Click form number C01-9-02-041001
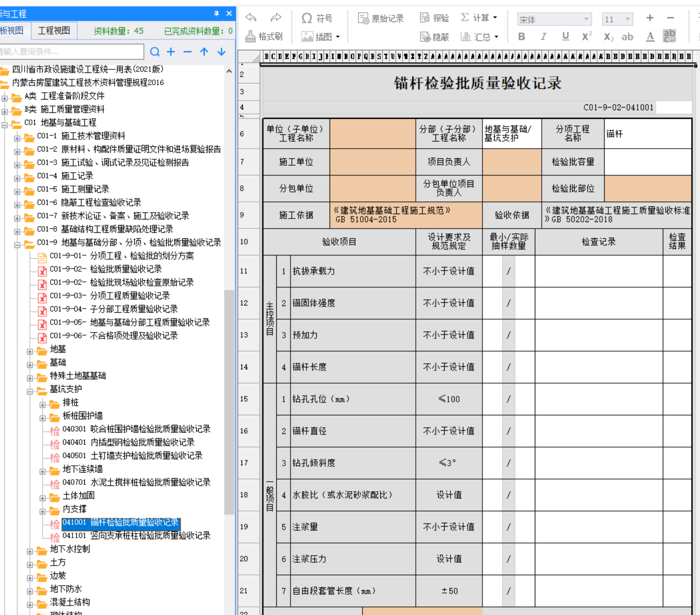Screen dimensions: 700x615 pos(618,107)
